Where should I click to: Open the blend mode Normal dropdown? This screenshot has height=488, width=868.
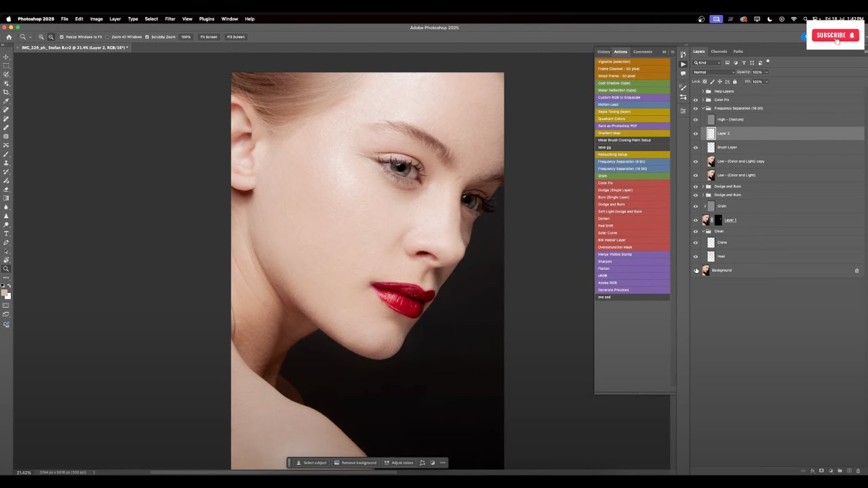pyautogui.click(x=713, y=72)
